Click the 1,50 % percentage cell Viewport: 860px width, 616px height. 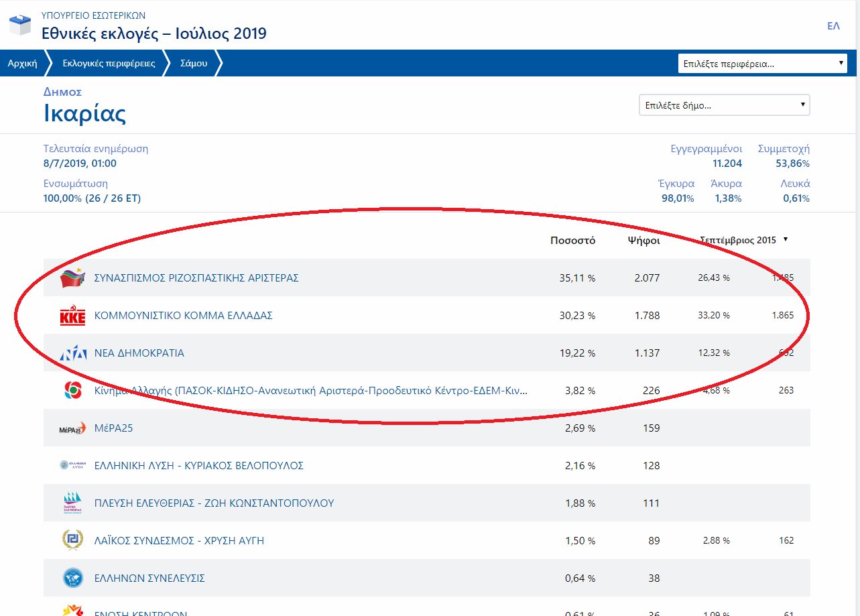580,540
